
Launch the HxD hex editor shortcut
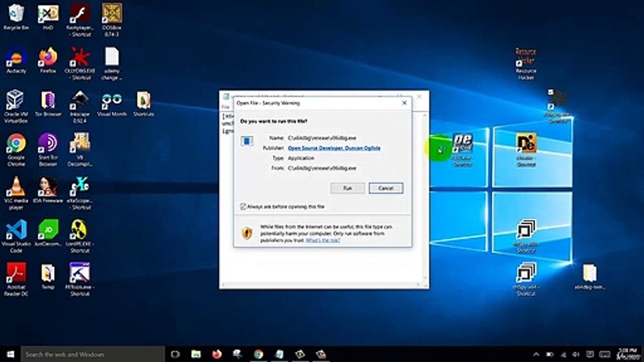48,17
